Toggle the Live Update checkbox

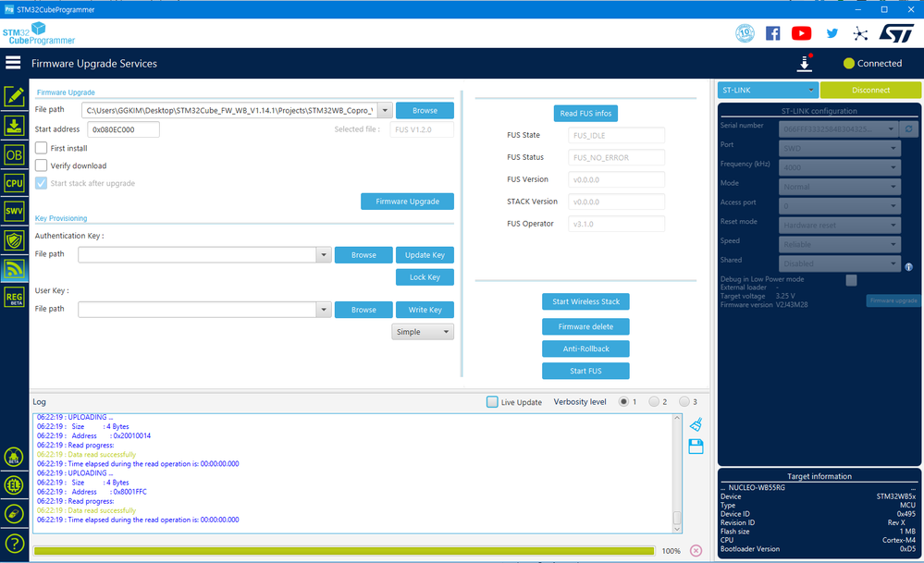click(492, 401)
